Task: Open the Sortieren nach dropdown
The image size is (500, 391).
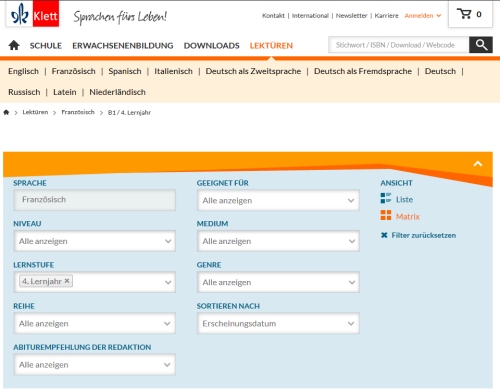Action: pos(278,323)
